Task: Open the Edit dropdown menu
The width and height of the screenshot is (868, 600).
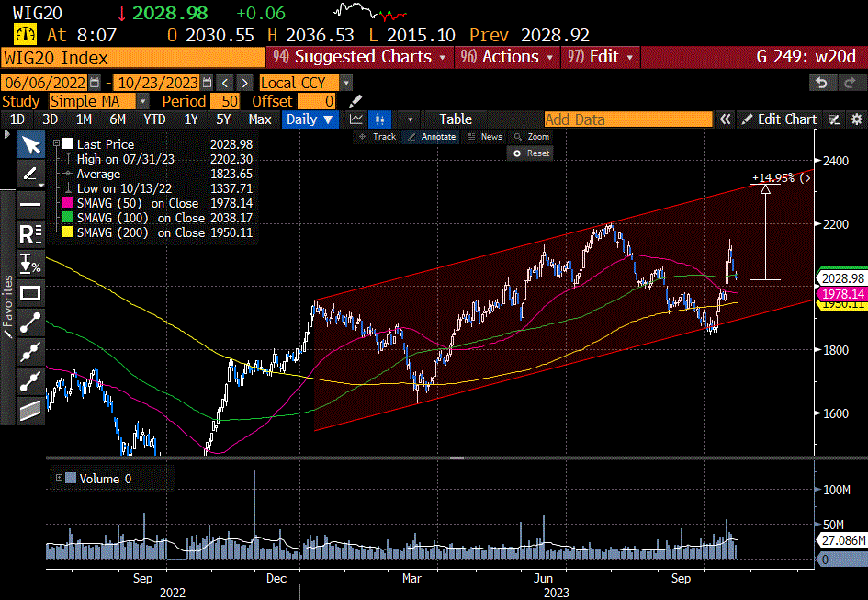Action: (600, 57)
